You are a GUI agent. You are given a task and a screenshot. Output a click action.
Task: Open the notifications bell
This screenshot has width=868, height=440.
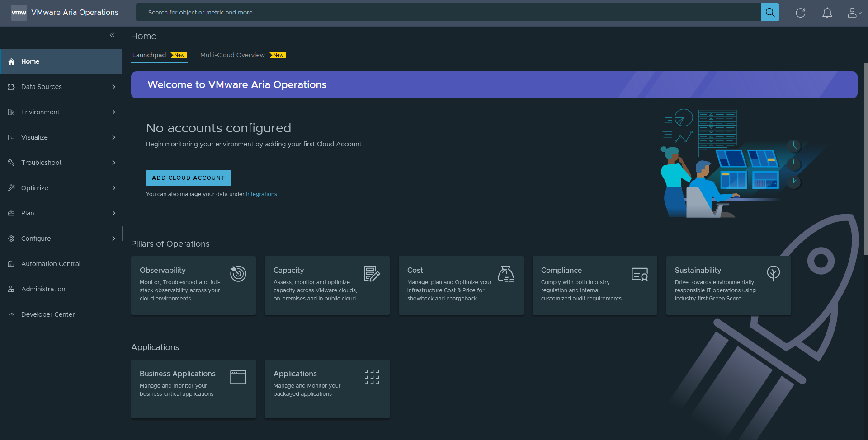[x=827, y=13]
